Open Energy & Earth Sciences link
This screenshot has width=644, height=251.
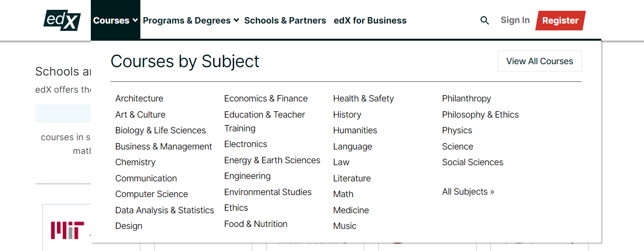[272, 160]
